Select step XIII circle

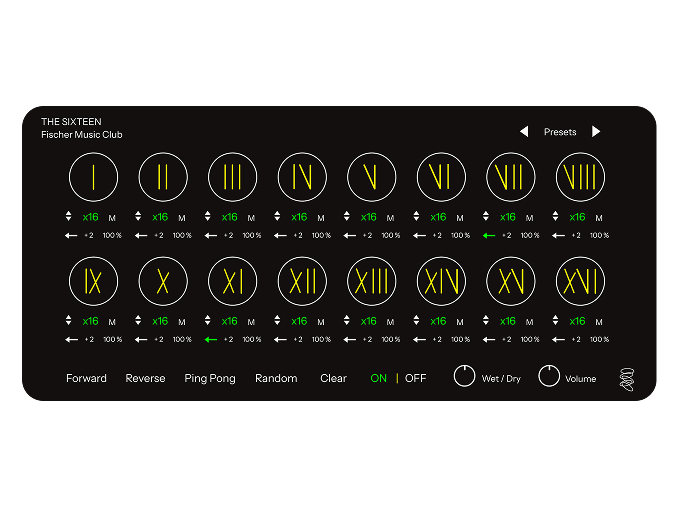click(371, 281)
